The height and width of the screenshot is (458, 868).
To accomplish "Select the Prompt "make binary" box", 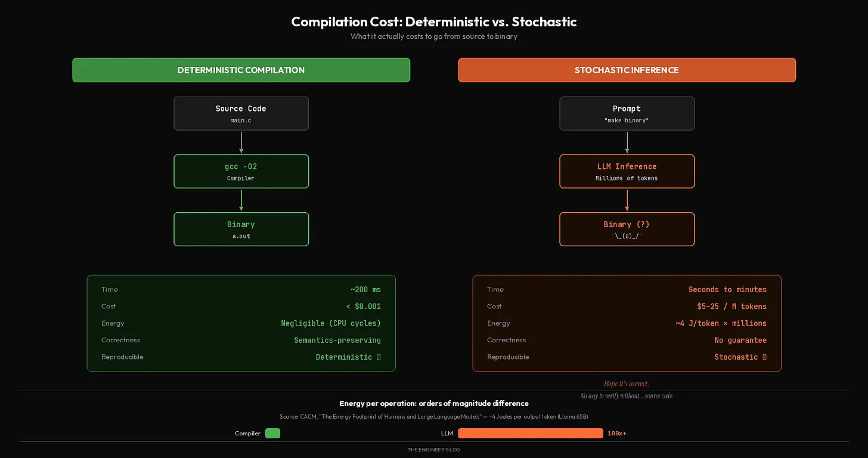I will coord(627,113).
